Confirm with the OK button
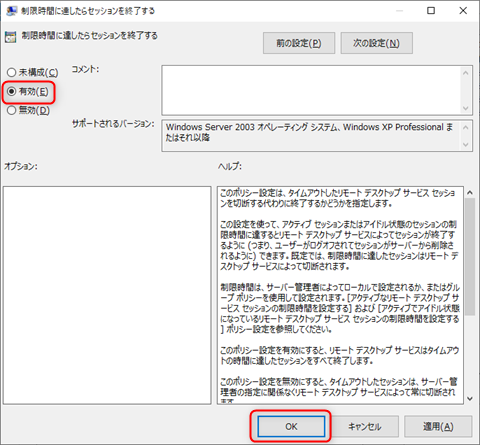This screenshot has height=445, width=480. pos(291,426)
